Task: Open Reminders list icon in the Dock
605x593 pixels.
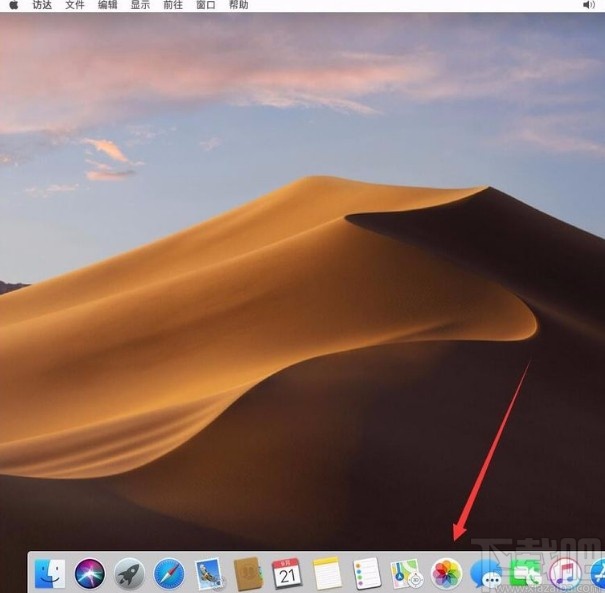Action: pos(367,573)
